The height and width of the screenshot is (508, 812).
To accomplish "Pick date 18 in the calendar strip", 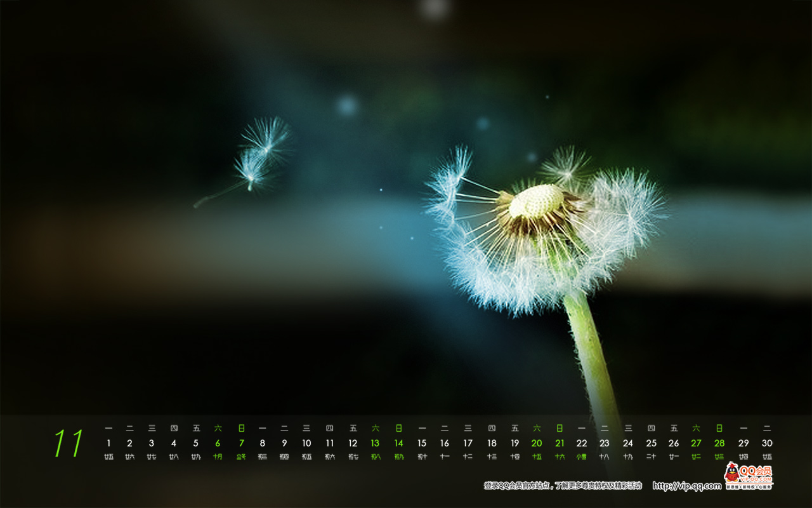I will point(492,443).
